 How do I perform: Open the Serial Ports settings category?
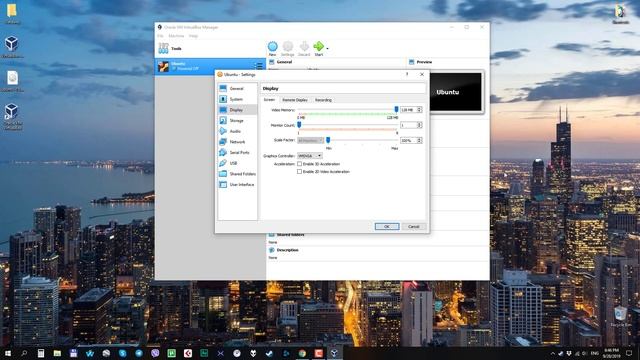tap(237, 152)
